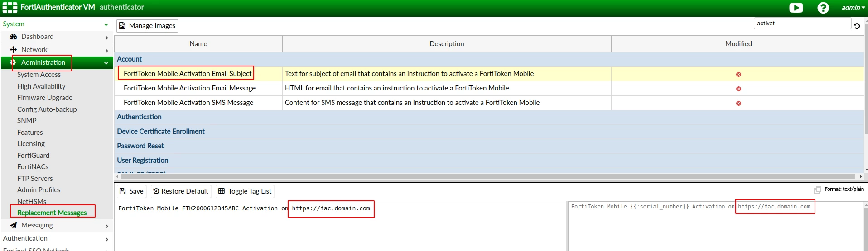The image size is (868, 251).
Task: Select Replacement Messages in sidebar
Action: [x=52, y=213]
